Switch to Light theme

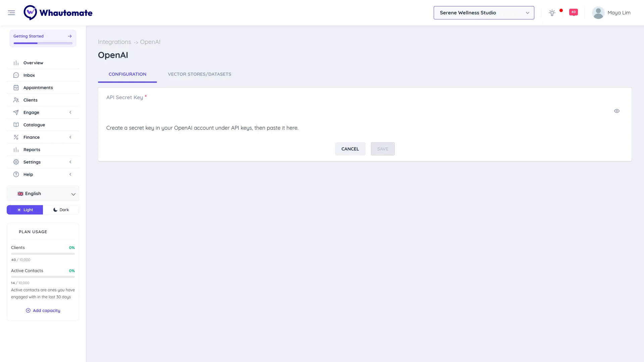(x=25, y=210)
